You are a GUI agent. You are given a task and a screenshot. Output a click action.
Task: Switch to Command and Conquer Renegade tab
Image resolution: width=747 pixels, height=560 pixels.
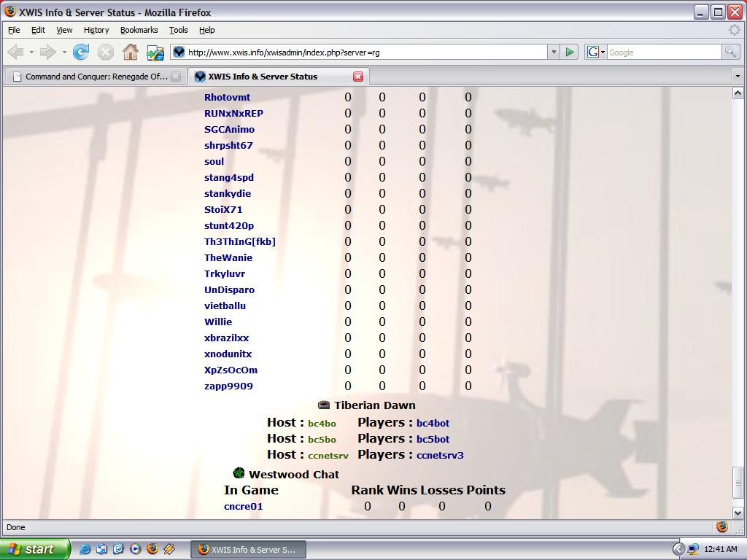[x=96, y=77]
